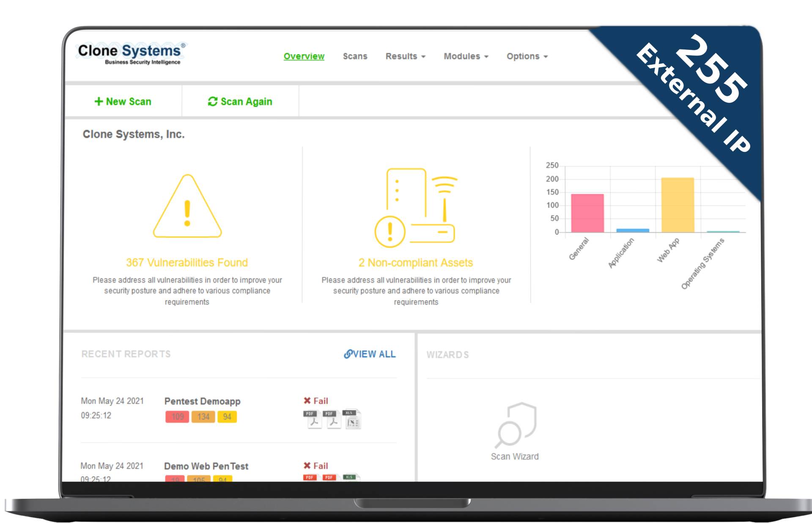Click the RECENT REPORTS heading

click(x=126, y=354)
